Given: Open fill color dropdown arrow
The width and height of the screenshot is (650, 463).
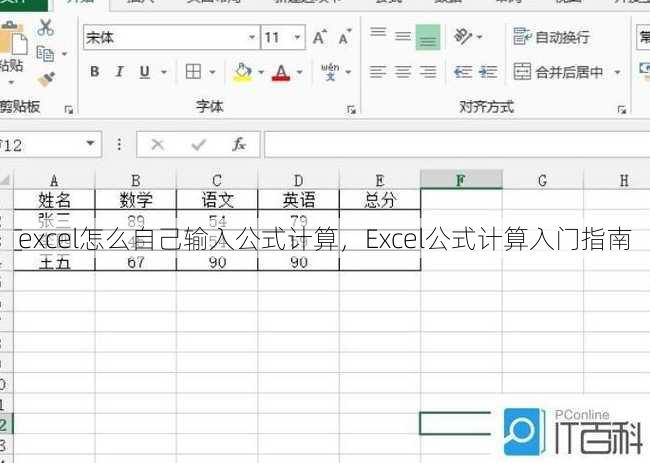Looking at the screenshot, I should 261,72.
